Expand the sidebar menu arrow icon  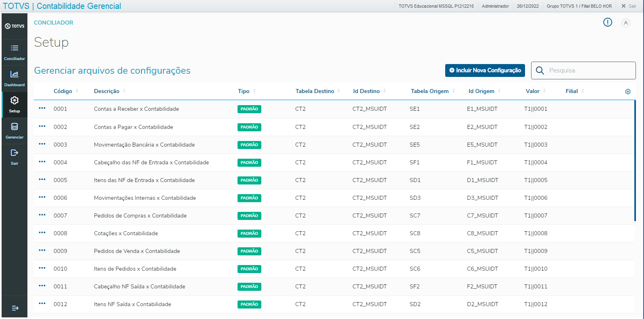15,308
